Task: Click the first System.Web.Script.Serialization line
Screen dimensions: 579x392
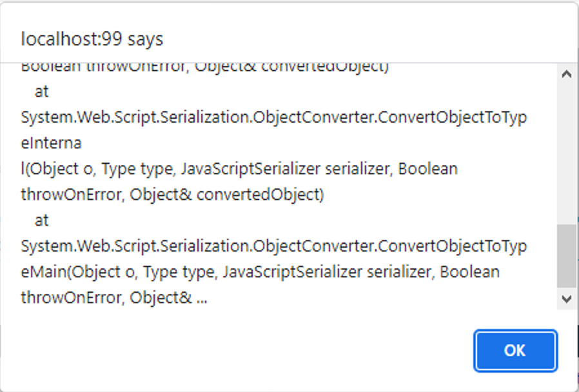Action: click(x=273, y=118)
